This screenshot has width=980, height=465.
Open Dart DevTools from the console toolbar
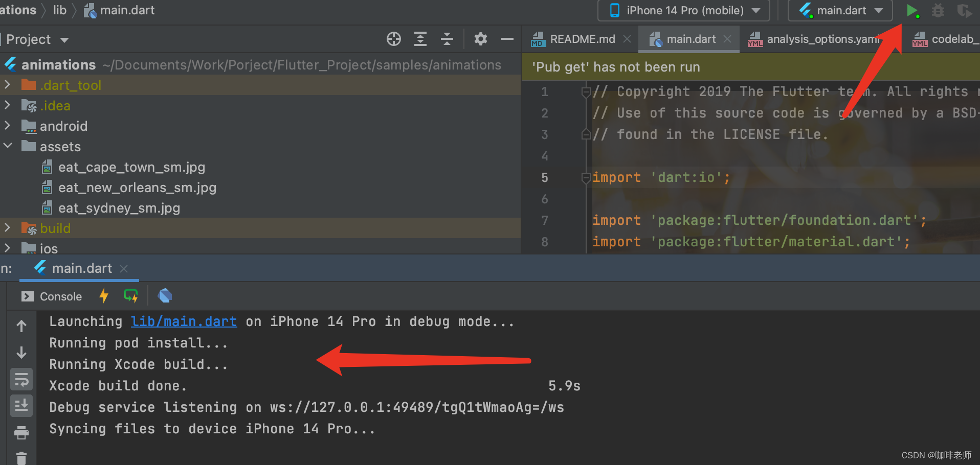165,296
